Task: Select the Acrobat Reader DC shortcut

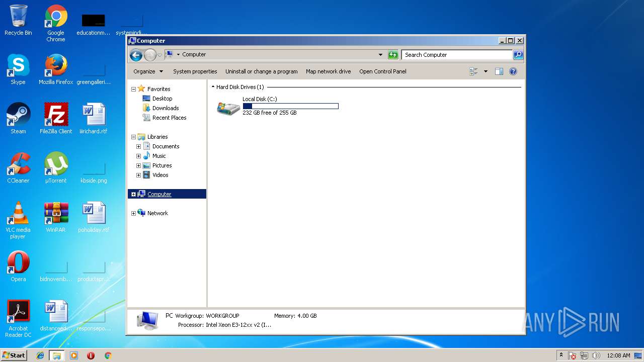Action: (18, 319)
